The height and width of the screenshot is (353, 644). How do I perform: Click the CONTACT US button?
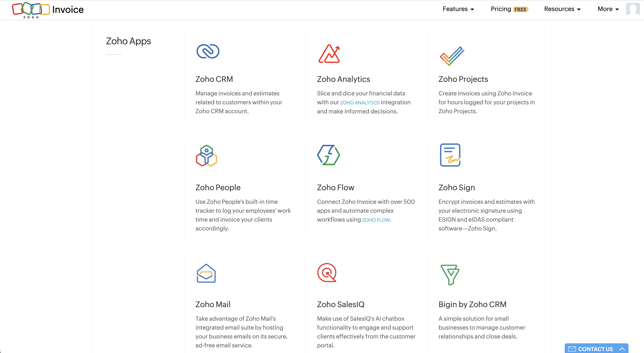pyautogui.click(x=596, y=349)
